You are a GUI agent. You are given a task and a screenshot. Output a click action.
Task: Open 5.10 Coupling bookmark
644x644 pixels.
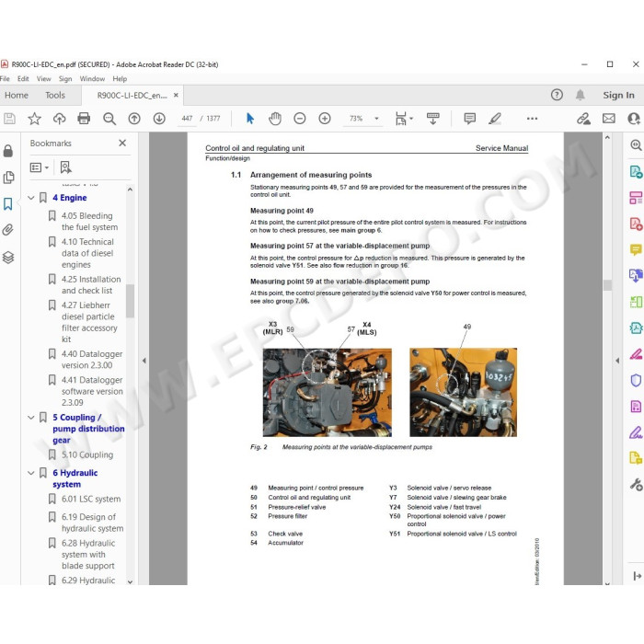[87, 454]
